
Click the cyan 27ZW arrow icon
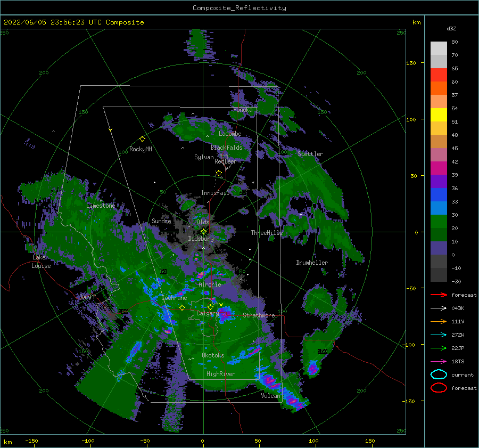pyautogui.click(x=439, y=335)
